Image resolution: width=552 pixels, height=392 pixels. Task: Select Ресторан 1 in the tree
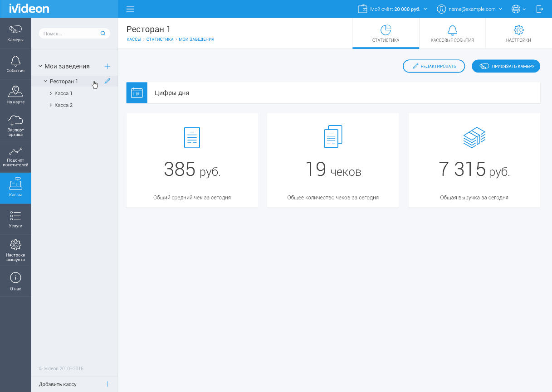coord(64,81)
